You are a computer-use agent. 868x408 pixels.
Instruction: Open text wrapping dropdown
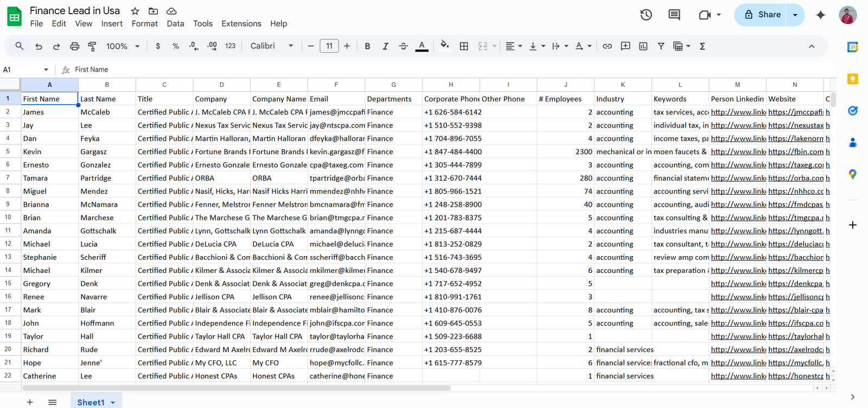pos(560,46)
